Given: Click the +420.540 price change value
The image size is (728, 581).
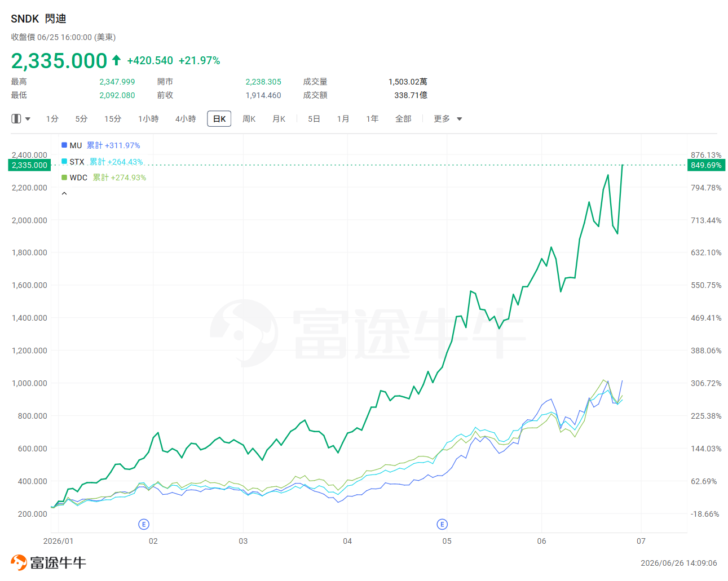Looking at the screenshot, I should coord(150,61).
